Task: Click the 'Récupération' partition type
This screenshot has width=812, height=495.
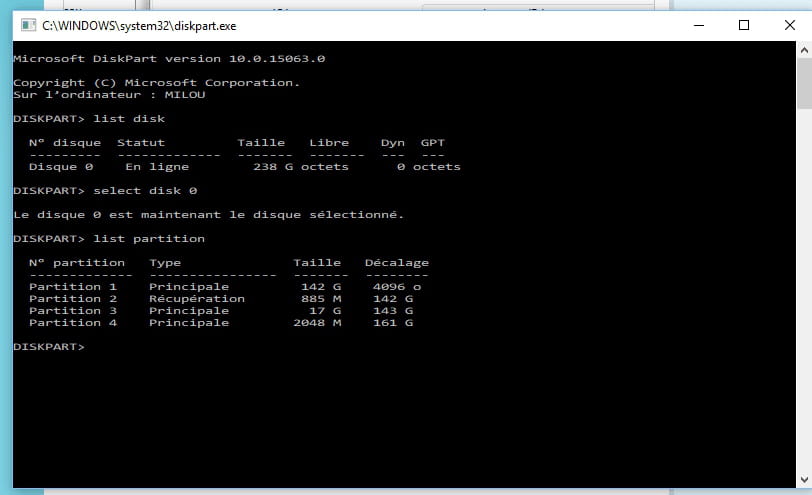Action: click(x=197, y=299)
